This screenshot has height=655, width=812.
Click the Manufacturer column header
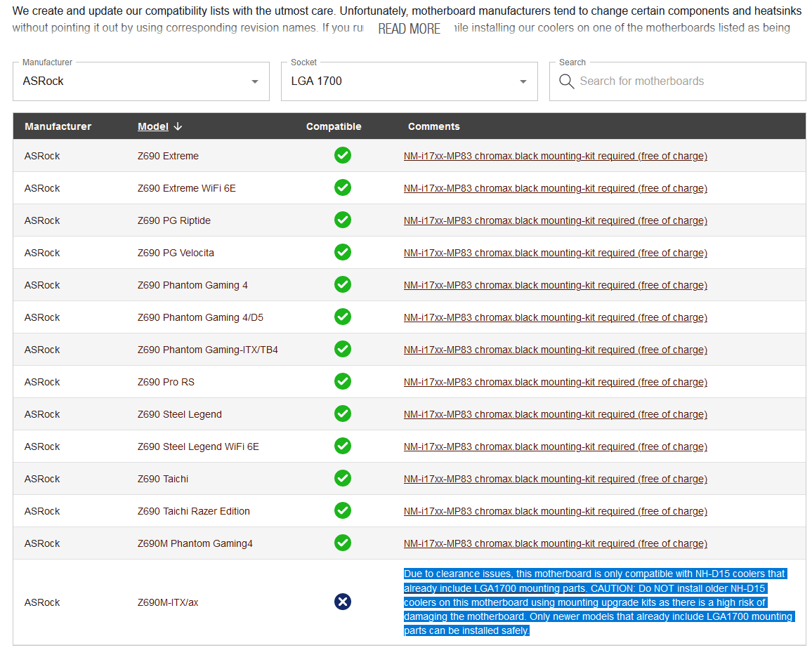coord(58,126)
